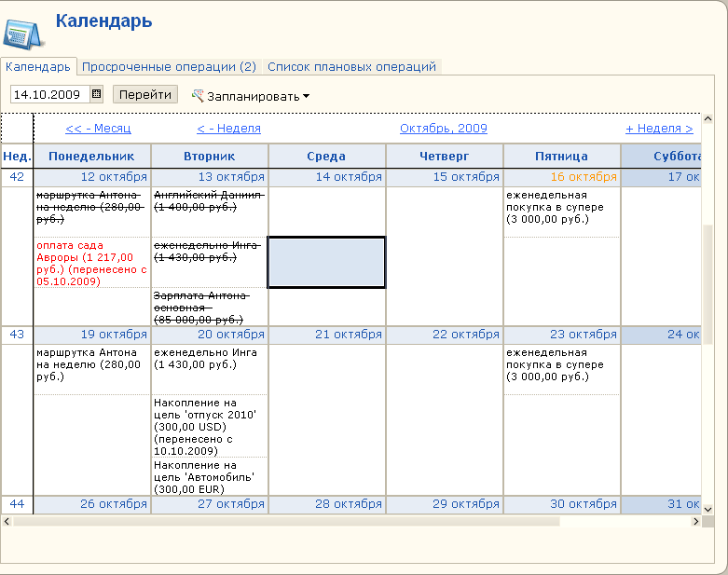728x575 pixels.
Task: Go back a week via < - Неделя
Action: point(229,129)
